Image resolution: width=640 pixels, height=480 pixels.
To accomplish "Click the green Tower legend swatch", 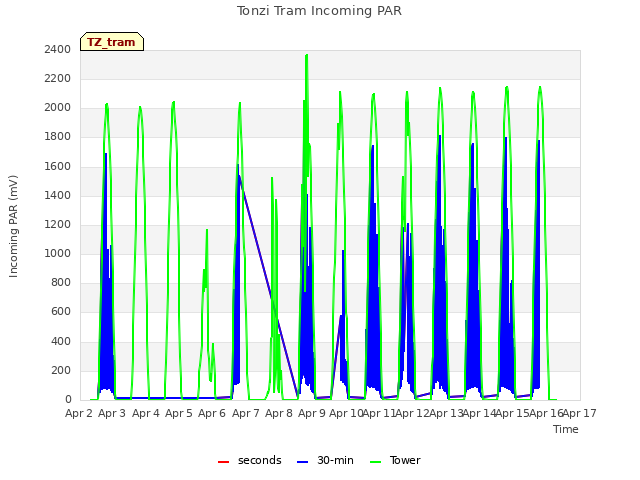I will point(375,462).
